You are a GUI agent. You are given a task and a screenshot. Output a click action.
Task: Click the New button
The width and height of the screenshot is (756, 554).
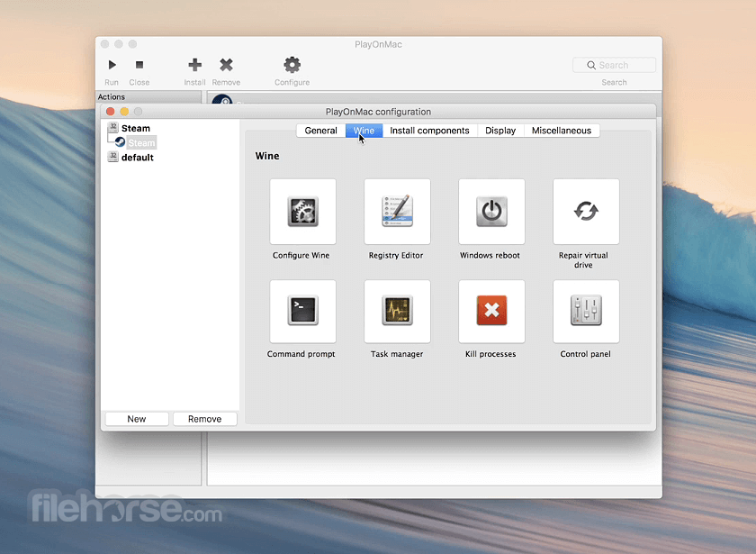(137, 419)
